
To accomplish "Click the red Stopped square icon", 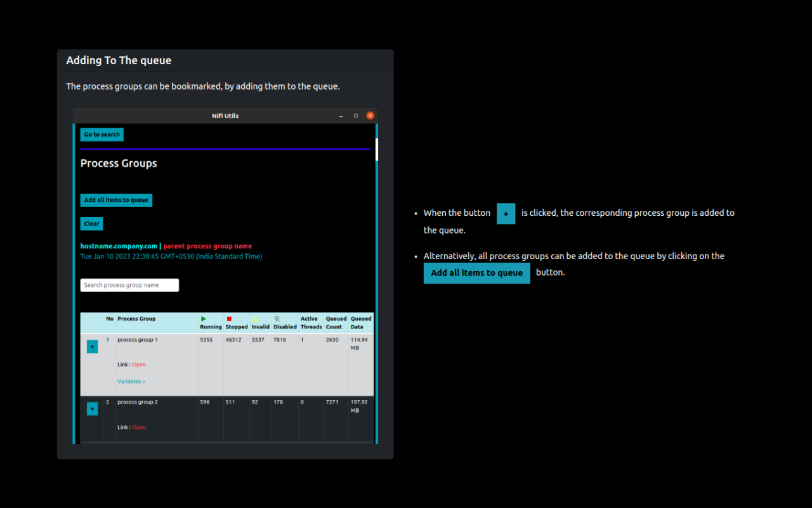I will (229, 319).
